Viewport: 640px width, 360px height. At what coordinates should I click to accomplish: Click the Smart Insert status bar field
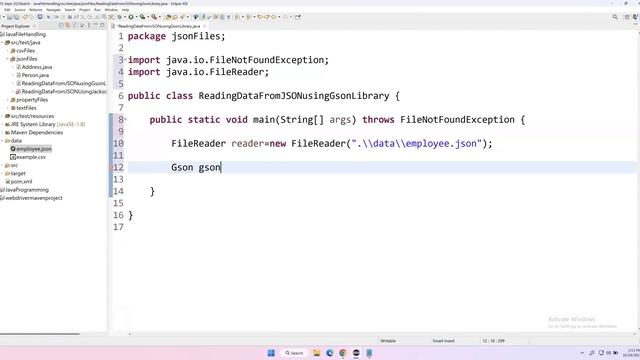pos(444,341)
